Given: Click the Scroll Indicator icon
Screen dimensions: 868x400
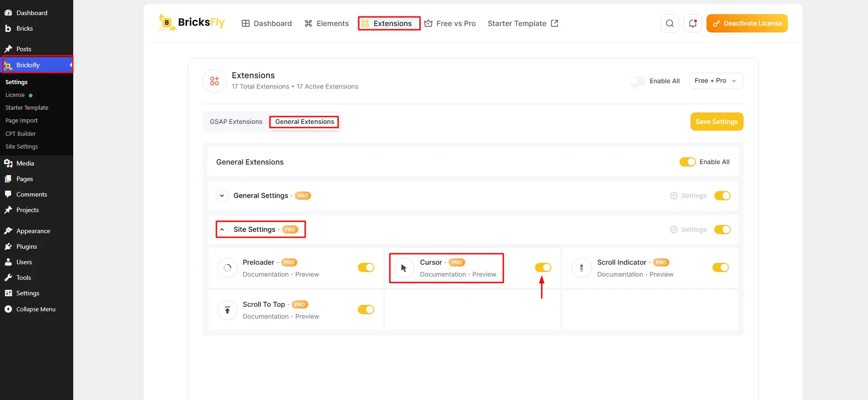Looking at the screenshot, I should pyautogui.click(x=582, y=268).
